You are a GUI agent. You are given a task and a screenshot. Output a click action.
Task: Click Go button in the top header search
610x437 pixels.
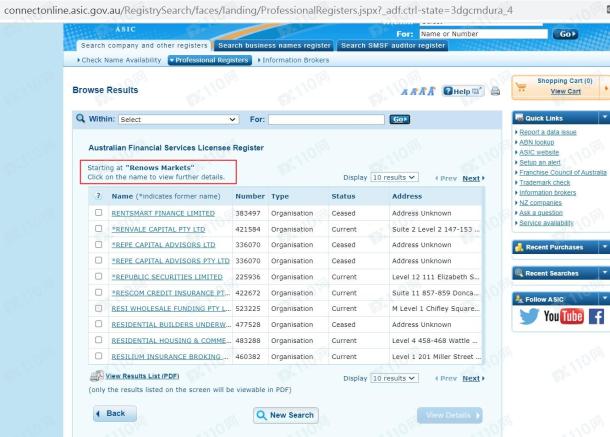565,34
